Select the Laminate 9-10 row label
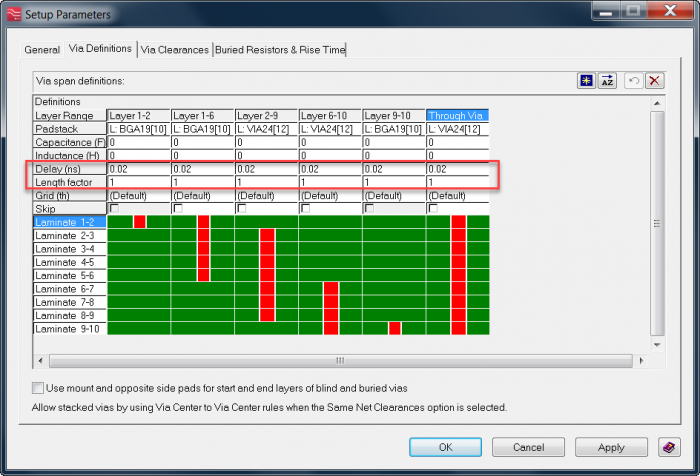This screenshot has height=476, width=700. tap(70, 329)
